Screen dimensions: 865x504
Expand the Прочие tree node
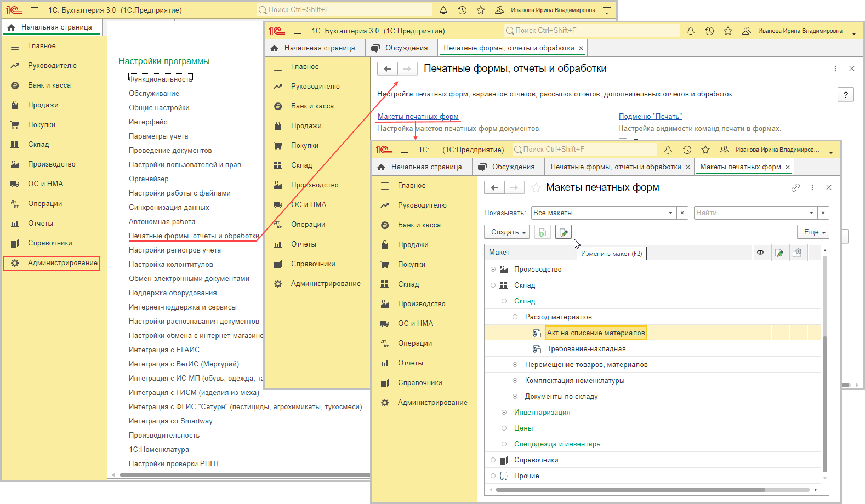493,476
